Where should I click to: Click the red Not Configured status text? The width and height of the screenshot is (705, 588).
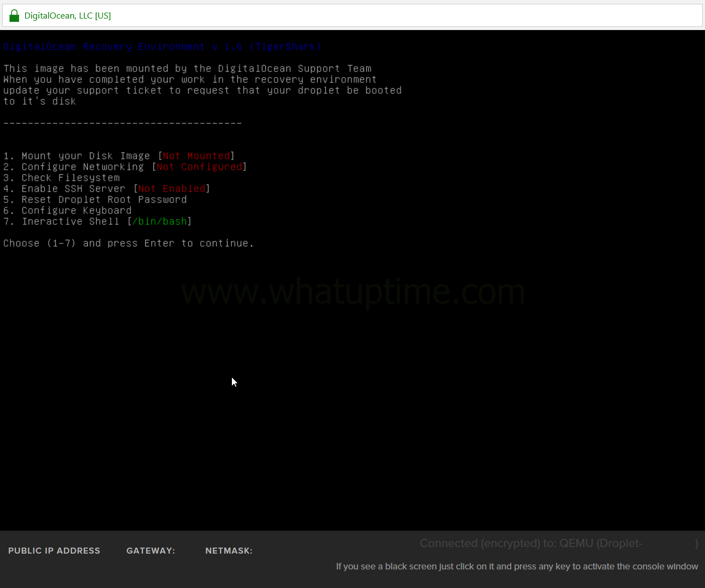[x=199, y=167]
